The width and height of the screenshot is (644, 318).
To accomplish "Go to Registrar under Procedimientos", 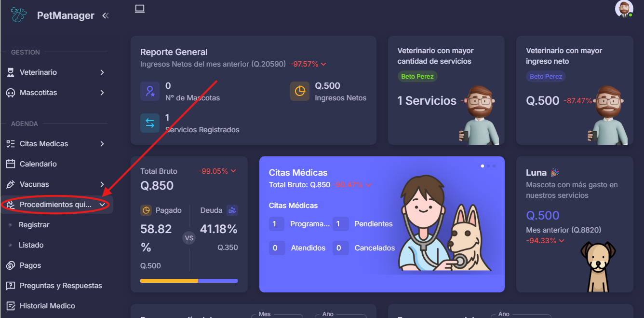I will coord(34,225).
